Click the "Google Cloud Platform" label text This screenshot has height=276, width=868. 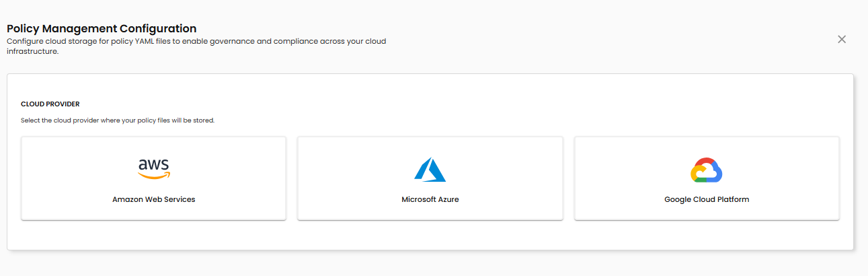coord(707,199)
